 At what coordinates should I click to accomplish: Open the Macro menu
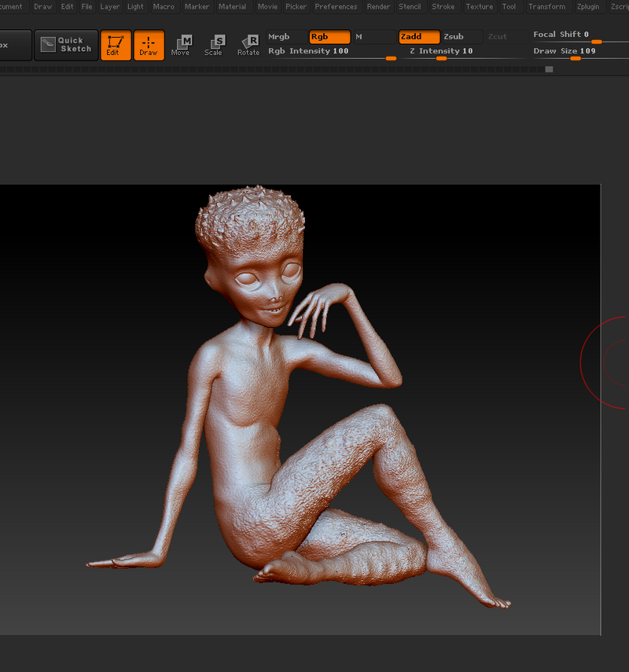click(x=164, y=6)
